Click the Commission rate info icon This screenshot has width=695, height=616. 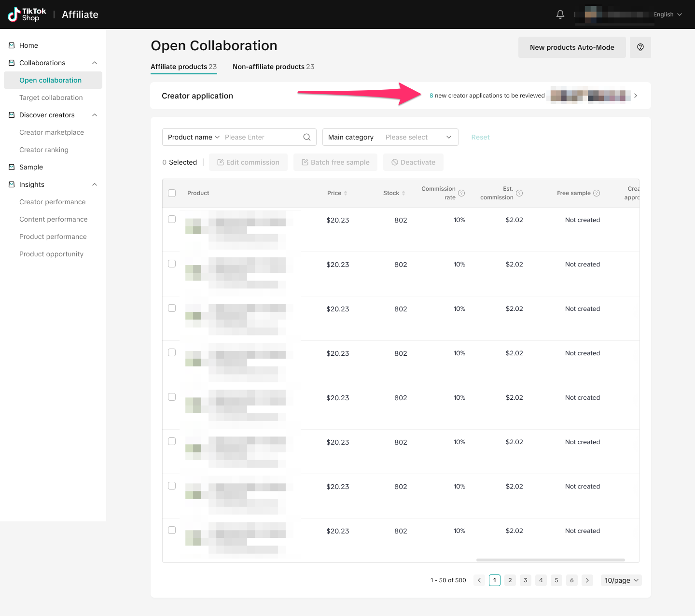[x=461, y=193]
